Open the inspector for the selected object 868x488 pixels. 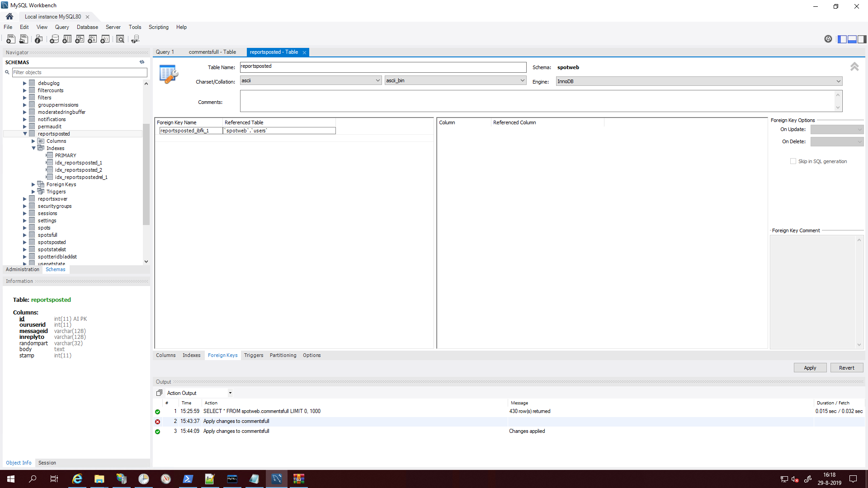click(x=38, y=39)
